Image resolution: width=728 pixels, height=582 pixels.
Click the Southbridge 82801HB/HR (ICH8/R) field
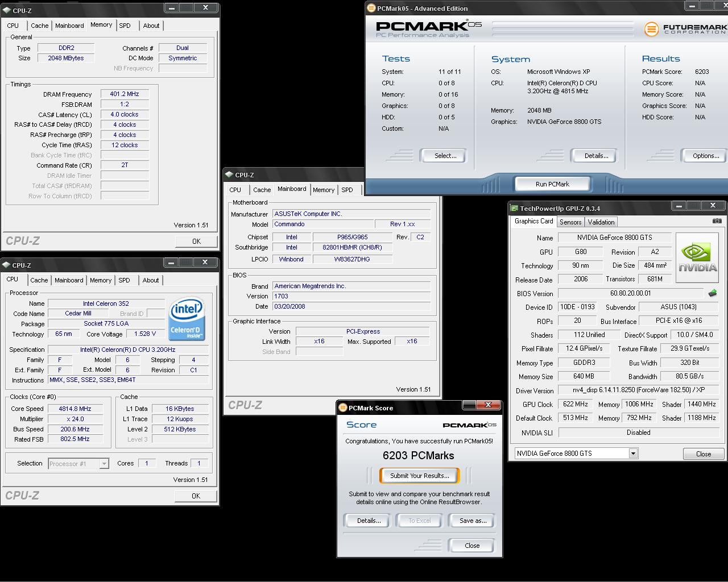point(353,247)
